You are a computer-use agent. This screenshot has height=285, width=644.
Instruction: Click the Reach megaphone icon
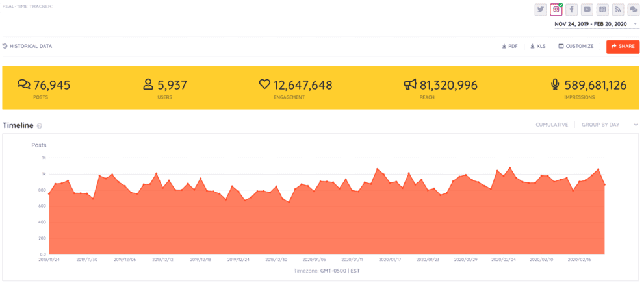[x=410, y=84]
